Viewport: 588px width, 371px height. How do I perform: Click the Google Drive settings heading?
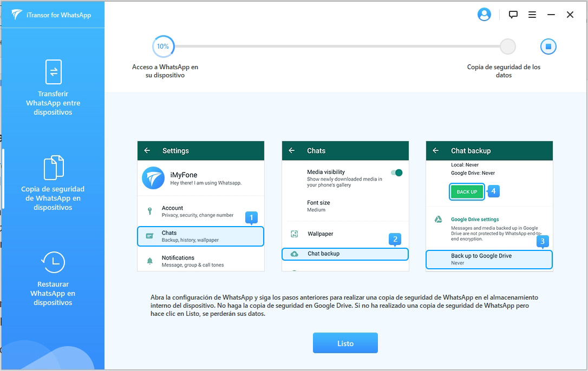(475, 219)
